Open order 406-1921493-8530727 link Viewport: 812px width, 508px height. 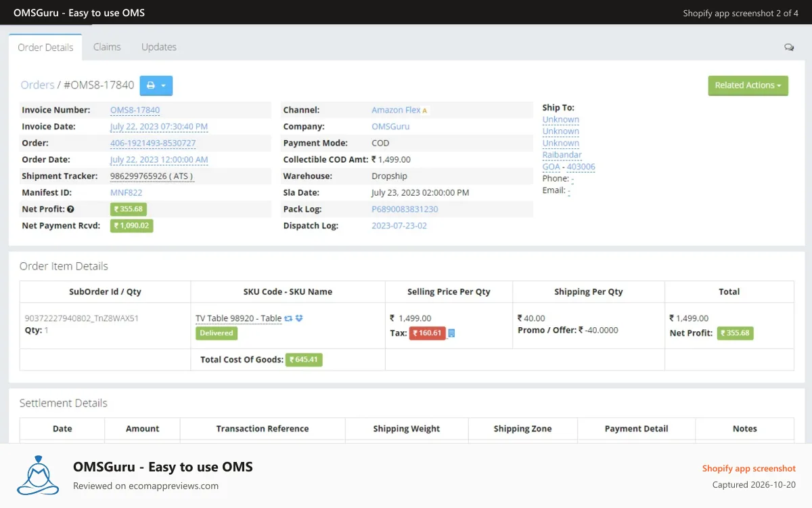tap(153, 144)
